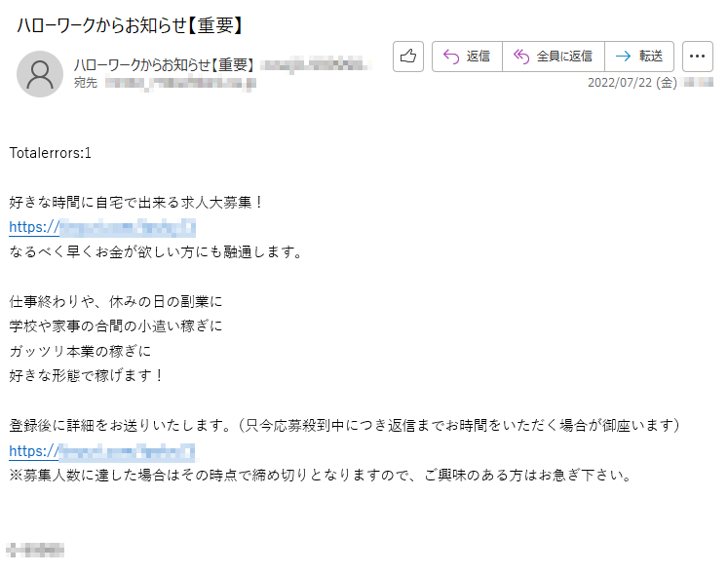The width and height of the screenshot is (728, 574).
Task: Click the blurred recipient address after 宛先
Action: (180, 83)
